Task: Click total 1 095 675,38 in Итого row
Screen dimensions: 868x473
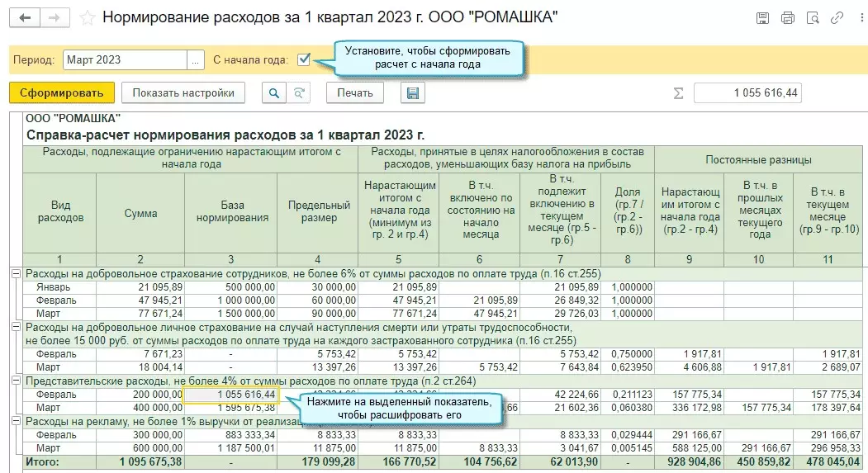Action: 140,461
